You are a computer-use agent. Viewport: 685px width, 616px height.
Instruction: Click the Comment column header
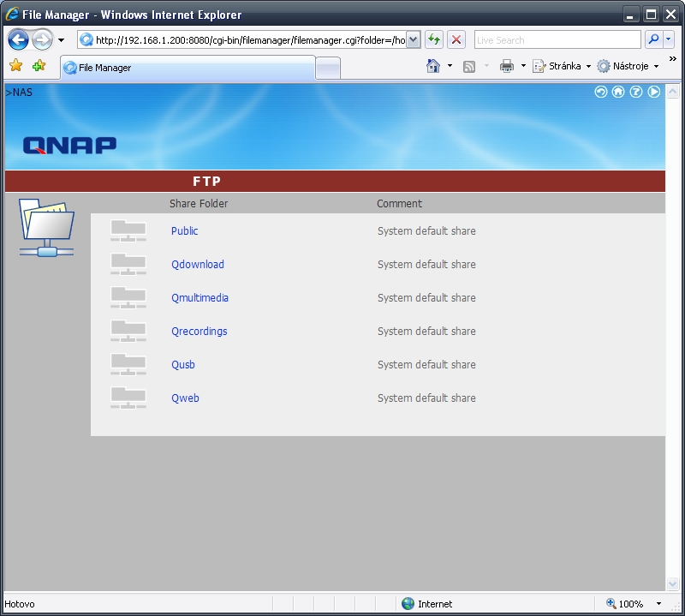pos(399,204)
